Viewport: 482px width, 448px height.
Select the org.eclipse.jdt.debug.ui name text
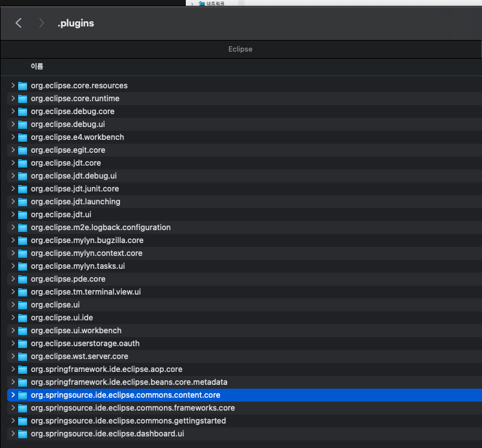point(74,175)
